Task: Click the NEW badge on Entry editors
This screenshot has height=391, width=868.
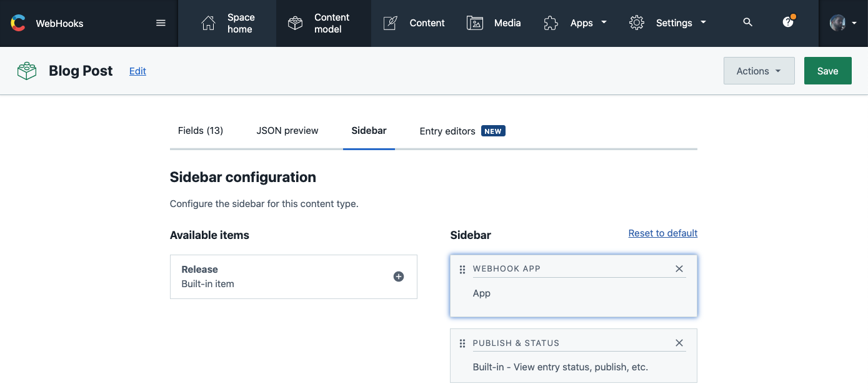Action: [x=493, y=131]
